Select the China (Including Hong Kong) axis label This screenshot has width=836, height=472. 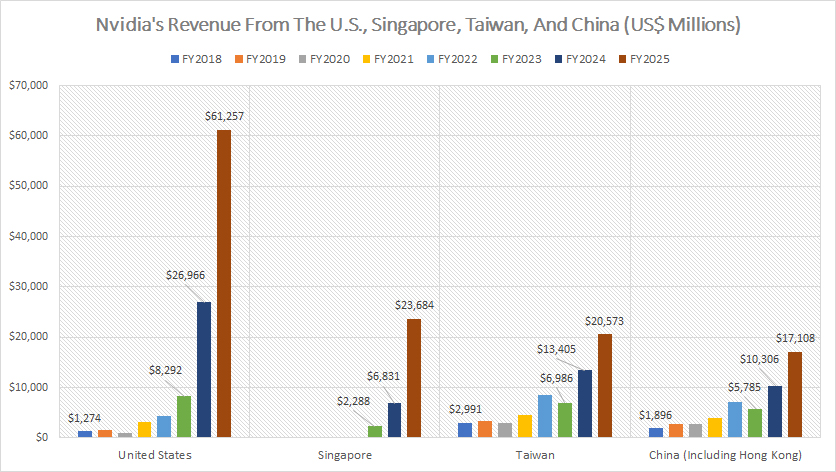[725, 454]
